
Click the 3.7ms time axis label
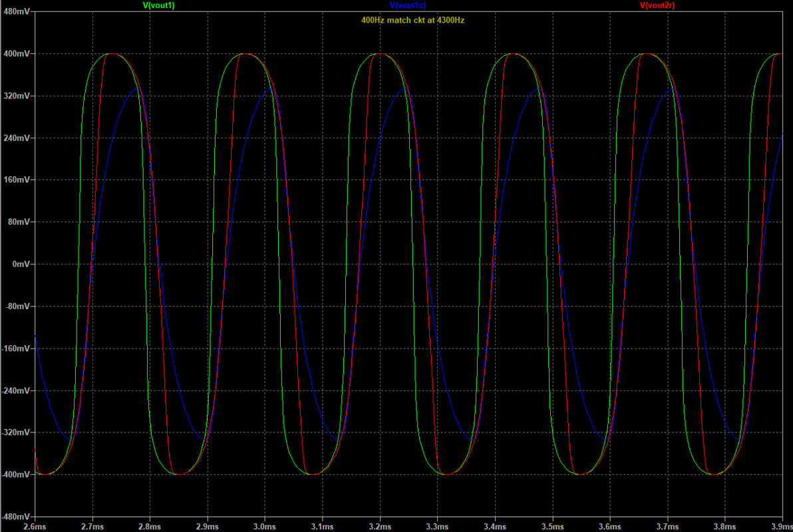pyautogui.click(x=667, y=527)
